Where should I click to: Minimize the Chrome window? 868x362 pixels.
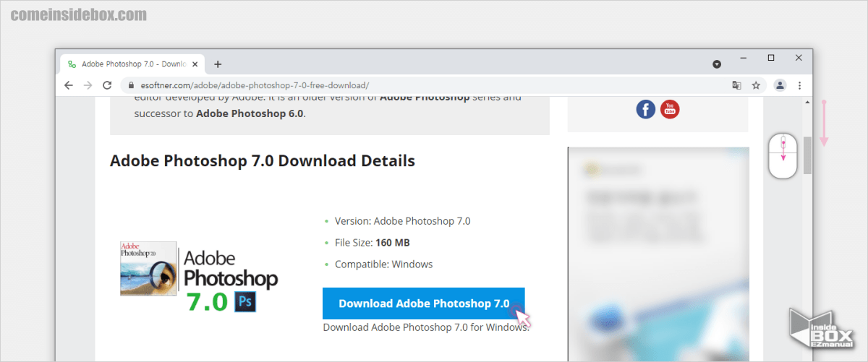[743, 58]
